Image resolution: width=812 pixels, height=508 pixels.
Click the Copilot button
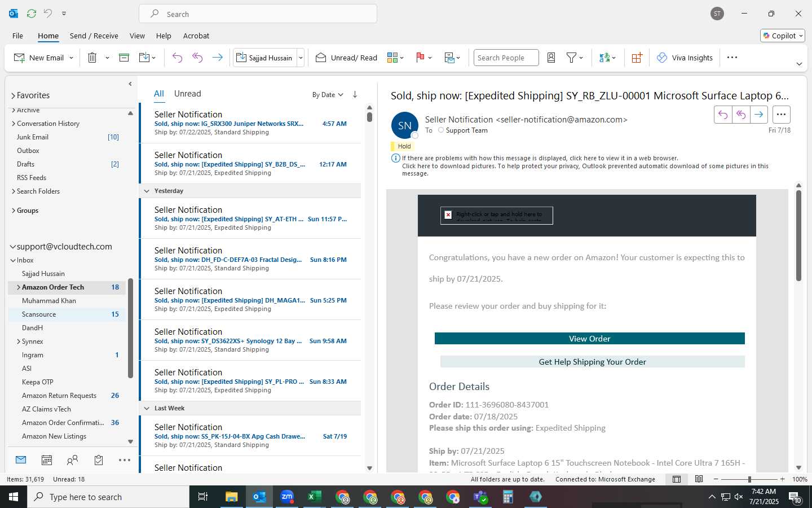[x=783, y=36]
